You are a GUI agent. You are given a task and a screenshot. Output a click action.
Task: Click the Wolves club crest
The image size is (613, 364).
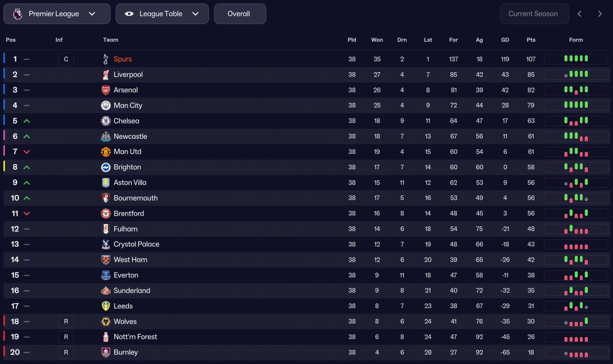tap(106, 321)
